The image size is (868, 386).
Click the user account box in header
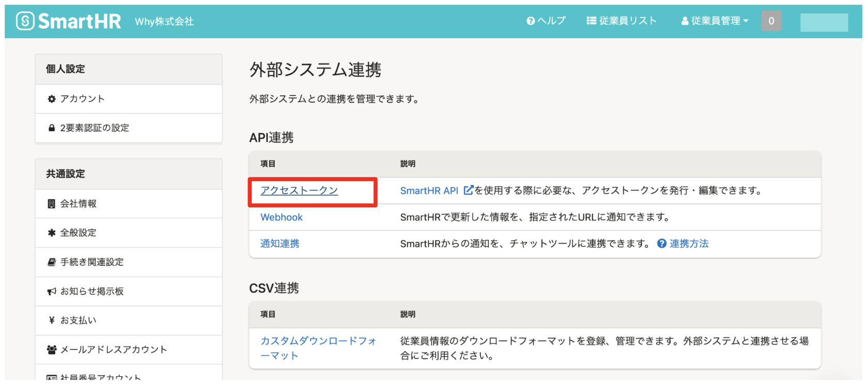(x=824, y=22)
